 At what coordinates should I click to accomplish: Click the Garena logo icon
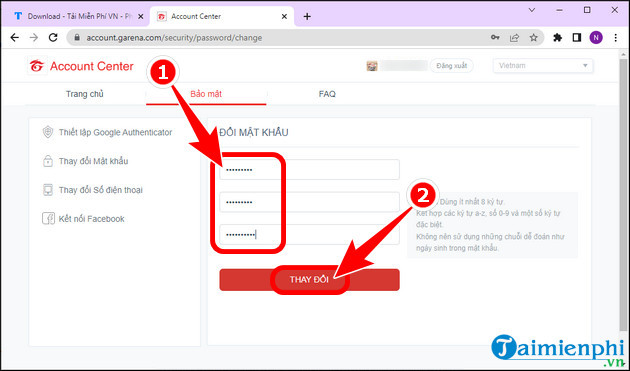pyautogui.click(x=37, y=66)
